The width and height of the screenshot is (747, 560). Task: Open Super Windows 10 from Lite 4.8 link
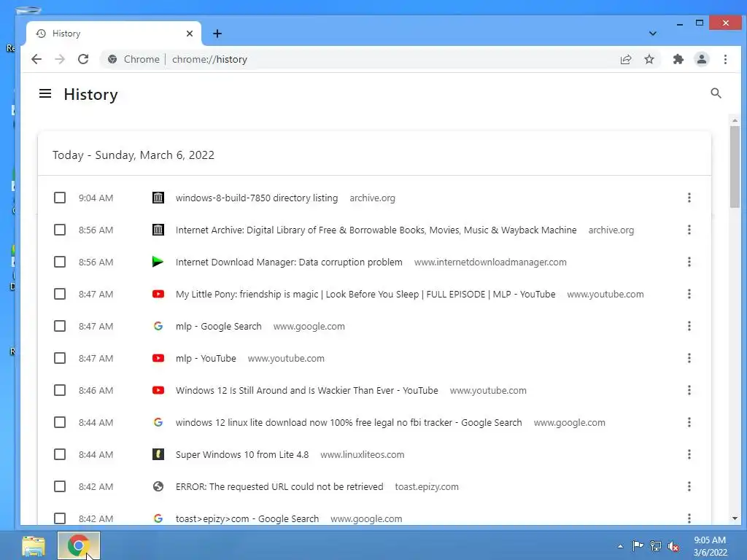[x=242, y=454]
